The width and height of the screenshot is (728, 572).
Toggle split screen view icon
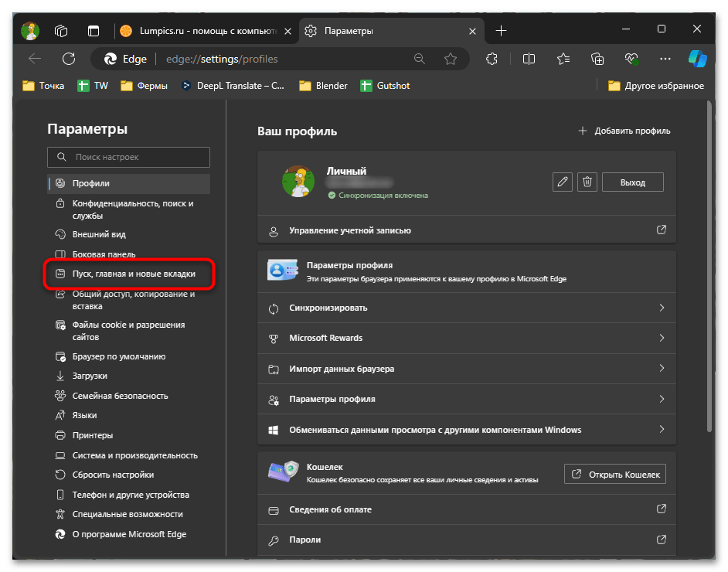pos(529,59)
